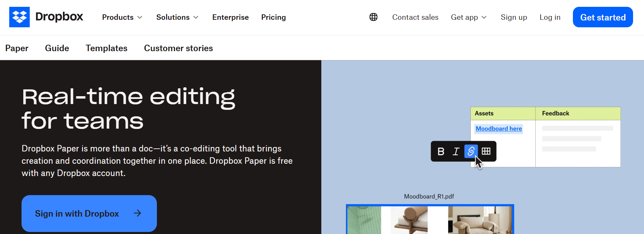Click the arrow on Sign in button
This screenshot has width=644, height=234.
pos(137,214)
